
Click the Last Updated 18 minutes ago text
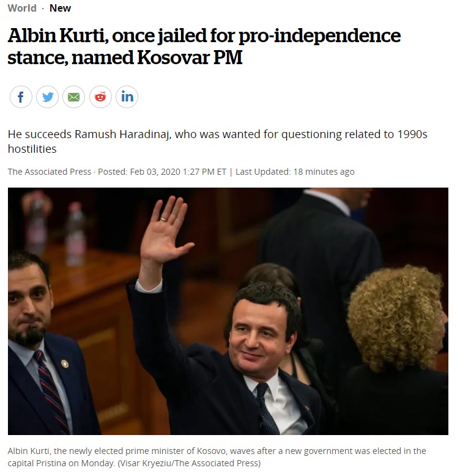point(295,172)
